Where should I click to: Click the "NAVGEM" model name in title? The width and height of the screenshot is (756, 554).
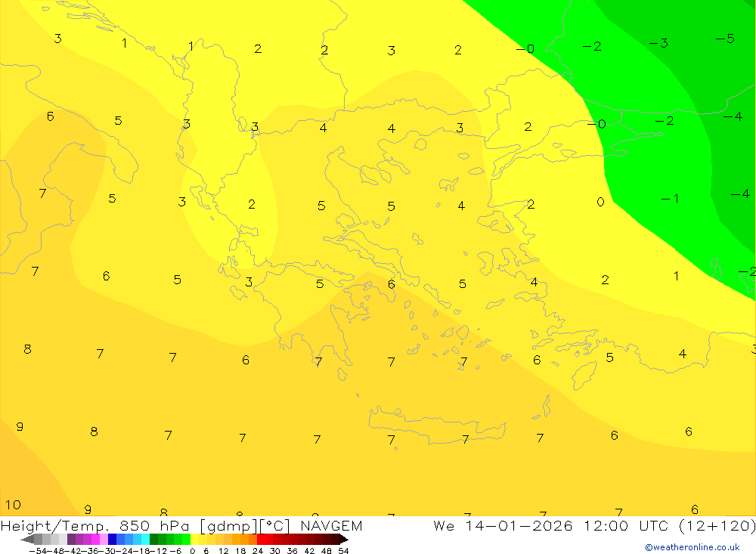331,525
